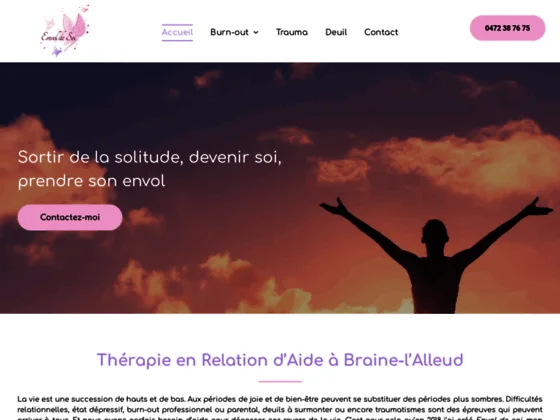Open the Accueil menu item
Screen dimensions: 560x420
click(177, 32)
